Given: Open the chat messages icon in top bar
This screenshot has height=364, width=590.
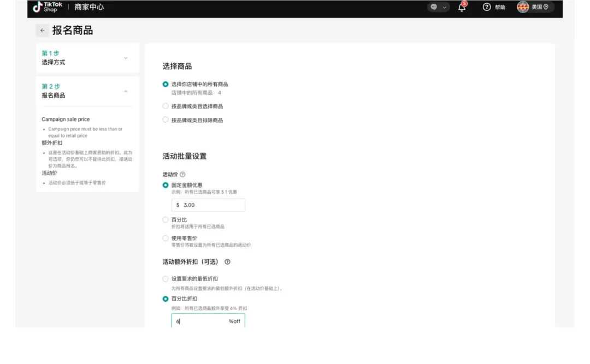Looking at the screenshot, I should click(x=433, y=7).
